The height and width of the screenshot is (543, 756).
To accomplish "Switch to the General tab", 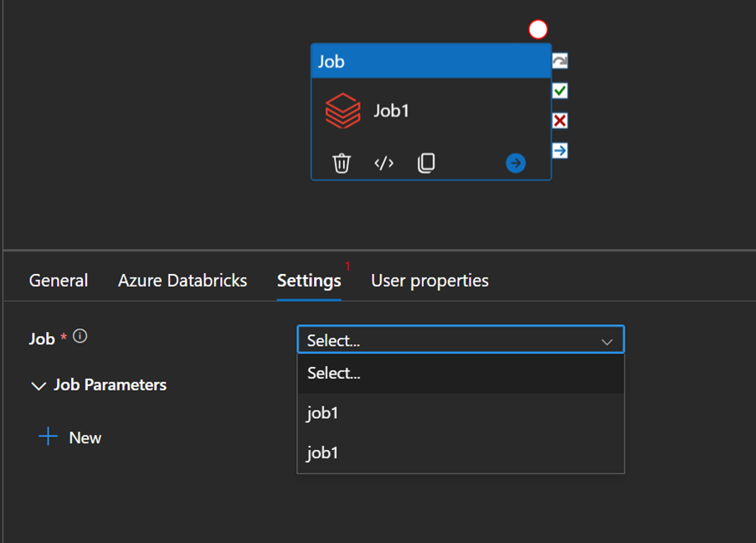I will click(59, 281).
